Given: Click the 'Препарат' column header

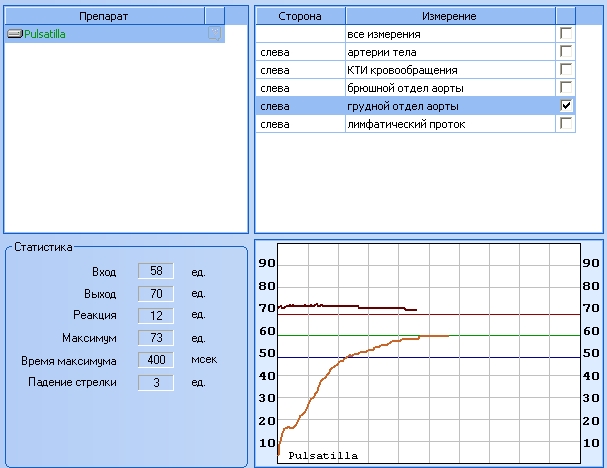Looking at the screenshot, I should click(104, 16).
